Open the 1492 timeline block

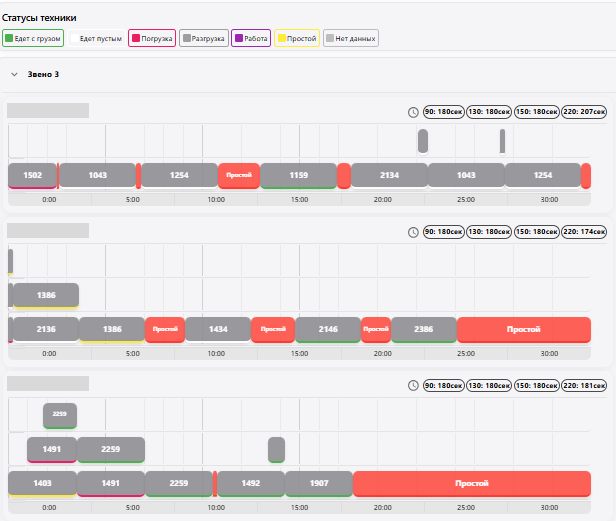251,483
